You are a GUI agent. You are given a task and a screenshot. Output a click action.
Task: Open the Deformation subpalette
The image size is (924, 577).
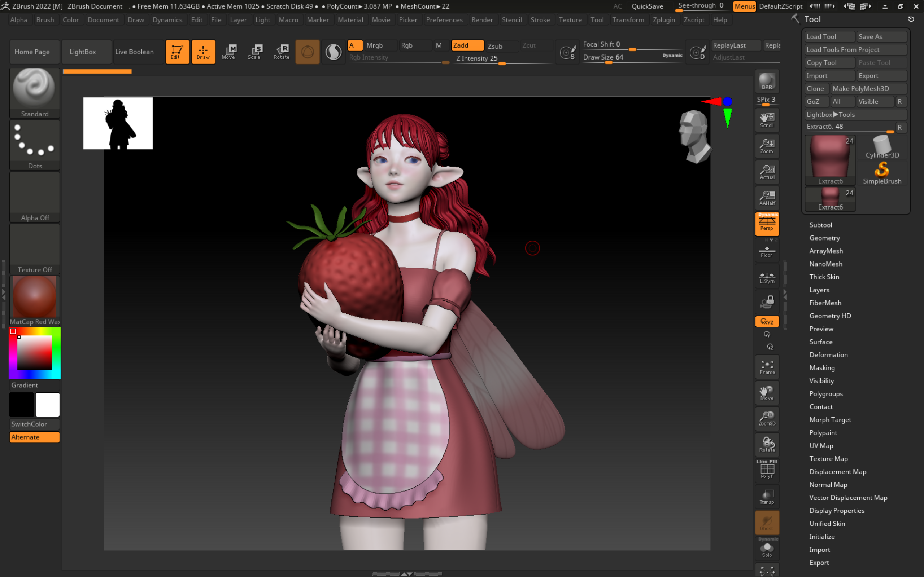pos(828,354)
